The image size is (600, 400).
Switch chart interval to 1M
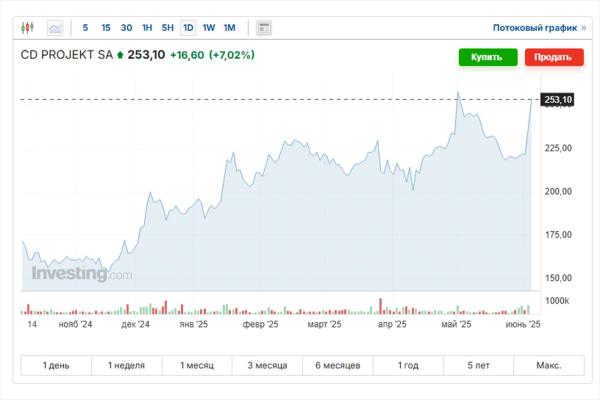(229, 28)
